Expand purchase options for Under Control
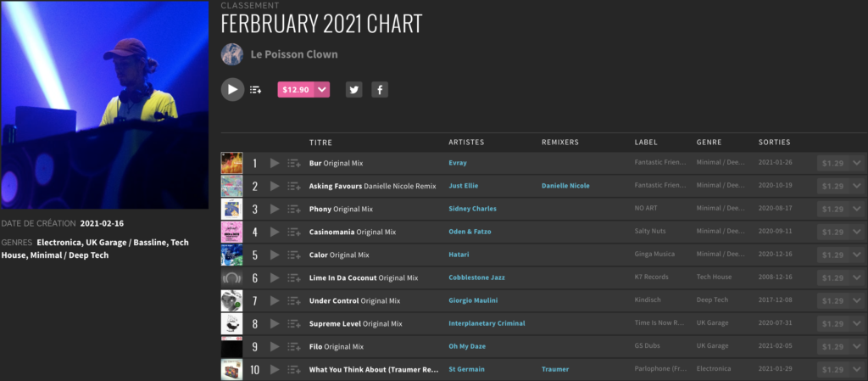Image resolution: width=868 pixels, height=381 pixels. (x=857, y=300)
